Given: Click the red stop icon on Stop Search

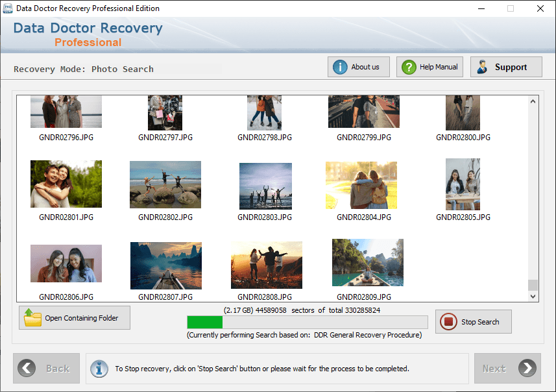Looking at the screenshot, I should tap(448, 322).
